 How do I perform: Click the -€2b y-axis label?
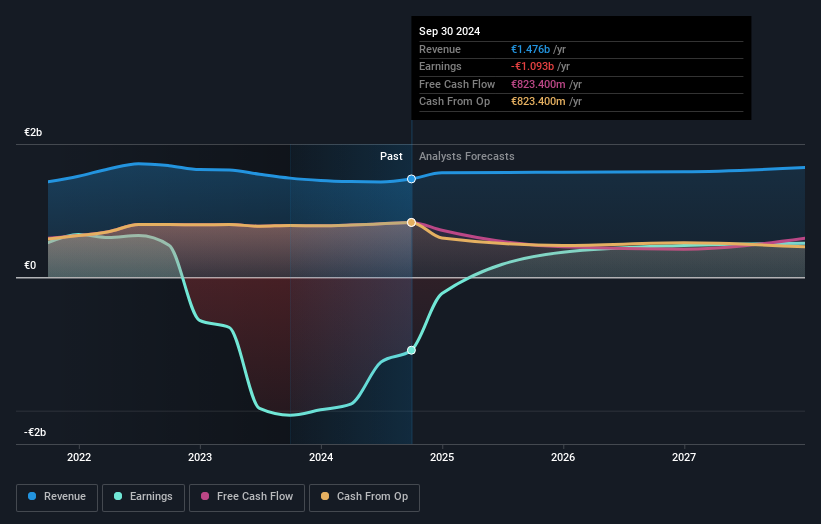[x=35, y=432]
